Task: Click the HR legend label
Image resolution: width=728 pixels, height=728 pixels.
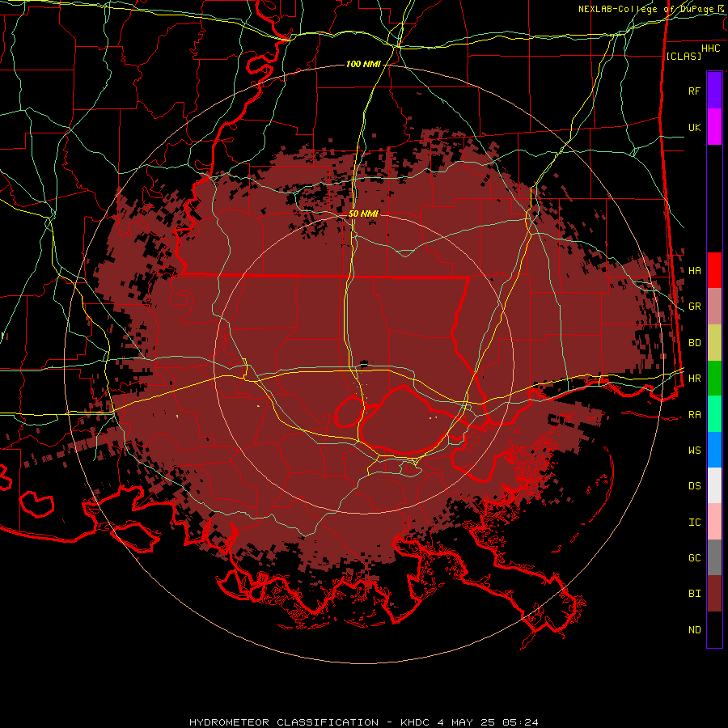Action: pyautogui.click(x=695, y=379)
